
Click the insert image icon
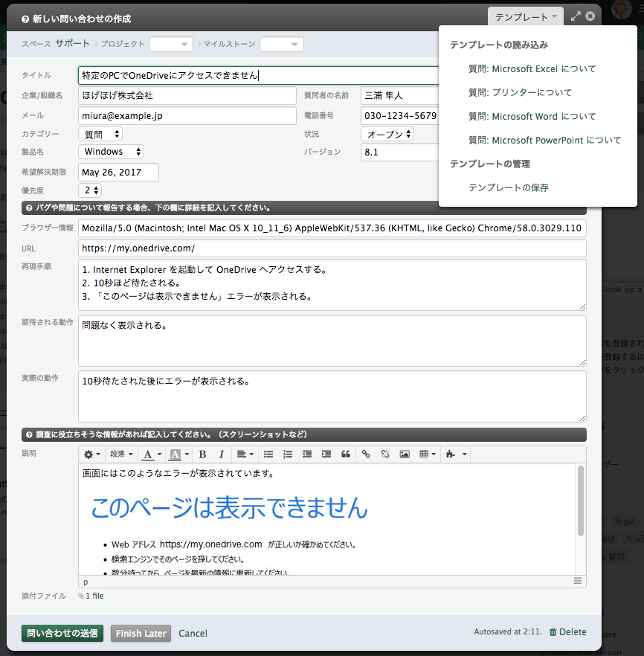[x=405, y=454]
